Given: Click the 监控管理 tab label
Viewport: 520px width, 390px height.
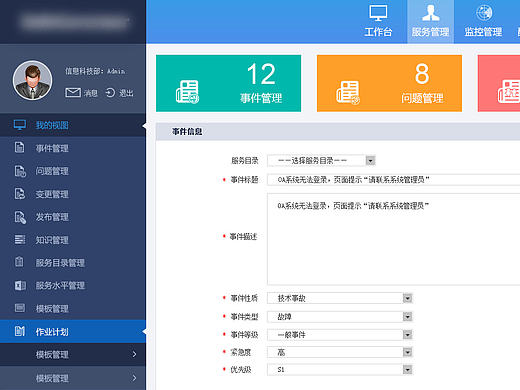Looking at the screenshot, I should [x=483, y=32].
